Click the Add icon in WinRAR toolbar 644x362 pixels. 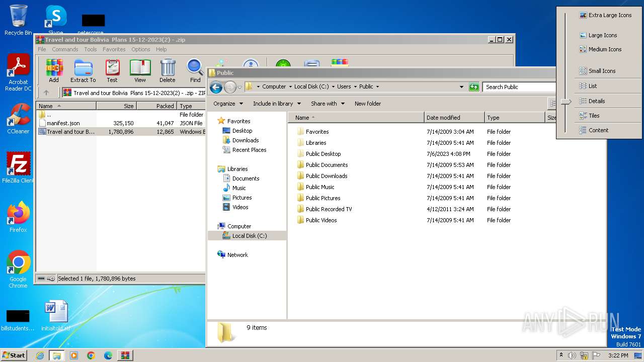(54, 70)
